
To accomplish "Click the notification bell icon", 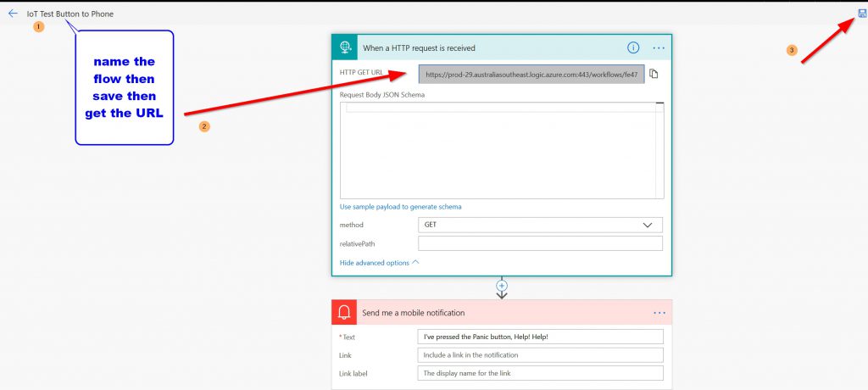I will point(345,313).
